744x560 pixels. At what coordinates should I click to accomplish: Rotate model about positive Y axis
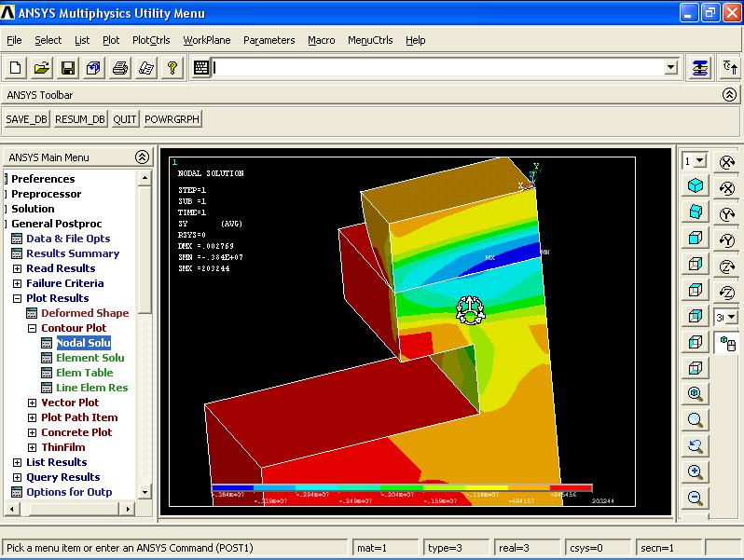(727, 215)
